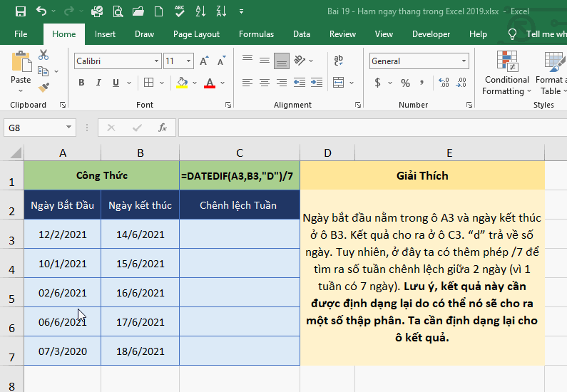The image size is (567, 392).
Task: Switch to the Insert tab
Action: (105, 34)
